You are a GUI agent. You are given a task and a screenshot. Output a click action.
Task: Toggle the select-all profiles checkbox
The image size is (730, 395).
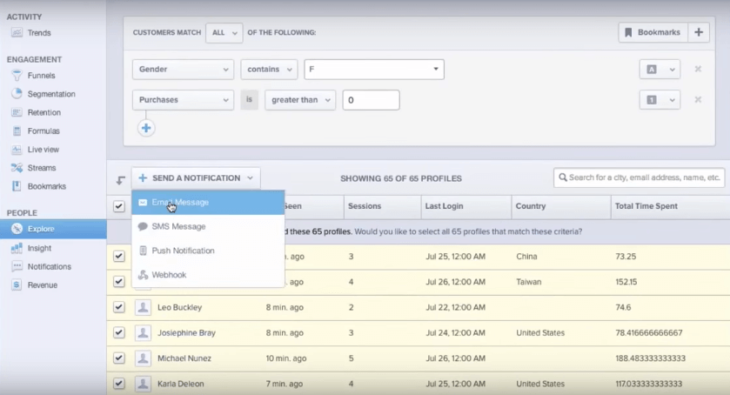click(119, 206)
